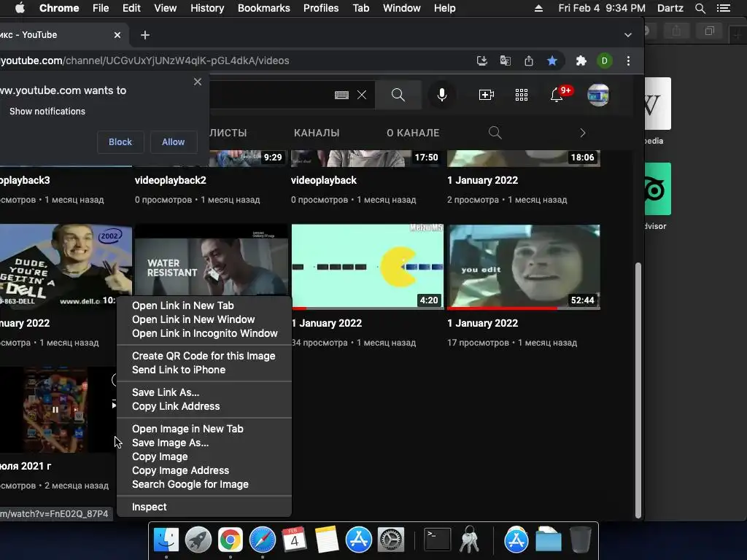Screen dimensions: 747x560
Task: Open the Pac-Man 4:20 video thumbnail
Action: pos(368,267)
